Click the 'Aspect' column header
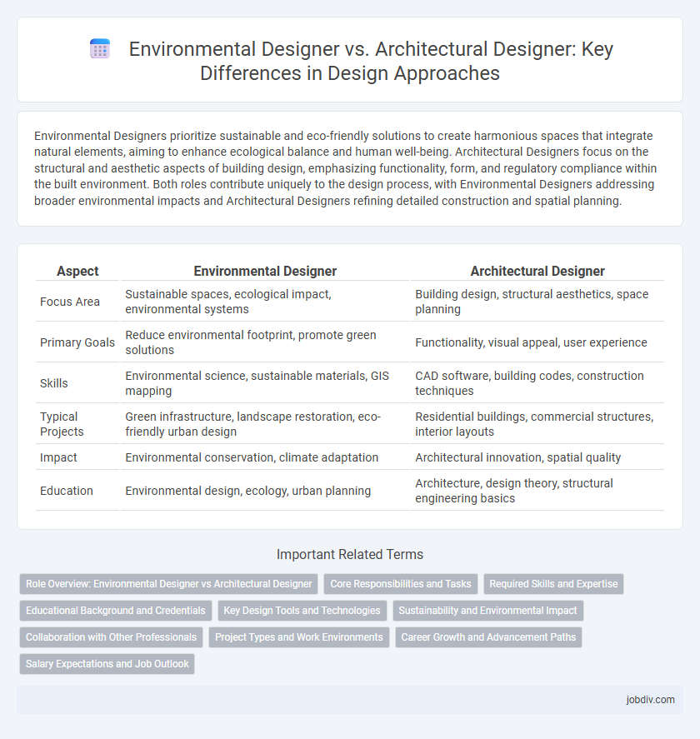 77,271
